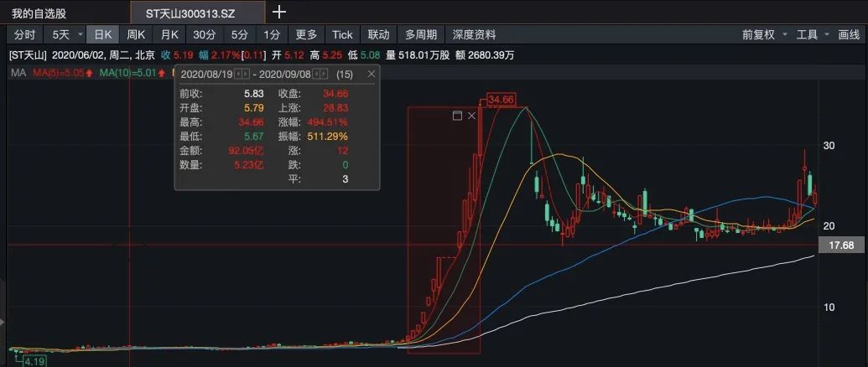Step the start date 2020/08/19 forward
Viewport: 868px width, 367px height.
coord(245,74)
